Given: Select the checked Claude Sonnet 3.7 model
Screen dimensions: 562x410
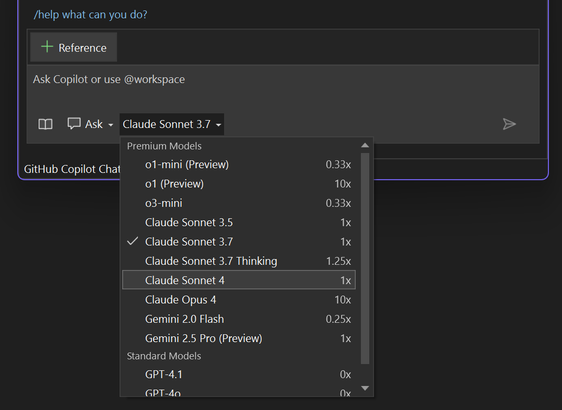Looking at the screenshot, I should [239, 242].
